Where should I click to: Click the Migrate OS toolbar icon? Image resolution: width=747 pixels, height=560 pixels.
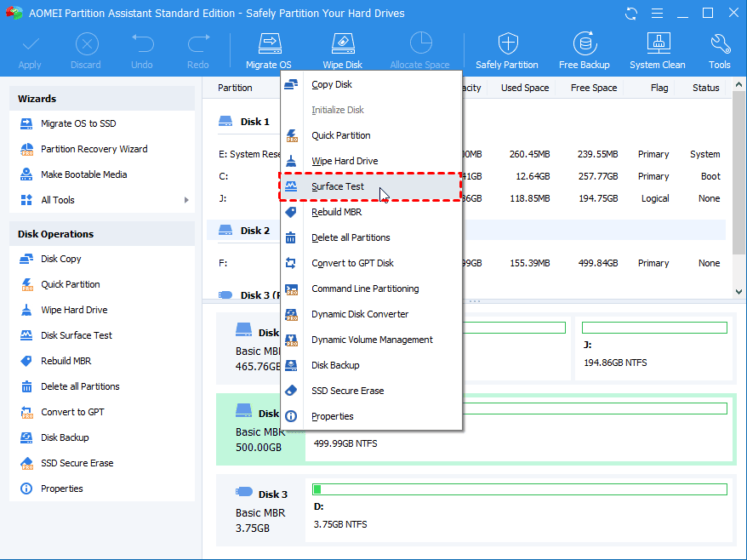click(269, 44)
